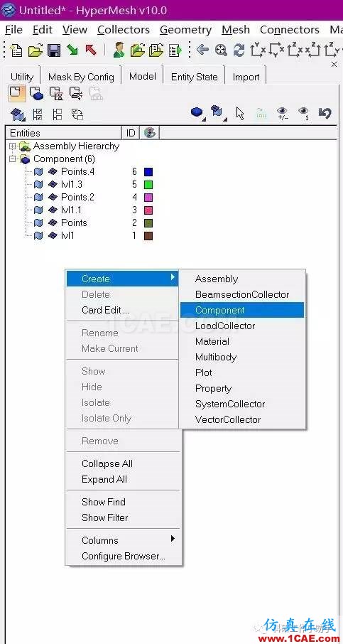Screen dimensions: 343x644
Task: Click the green color swatch of lvl1.3
Action: click(148, 184)
